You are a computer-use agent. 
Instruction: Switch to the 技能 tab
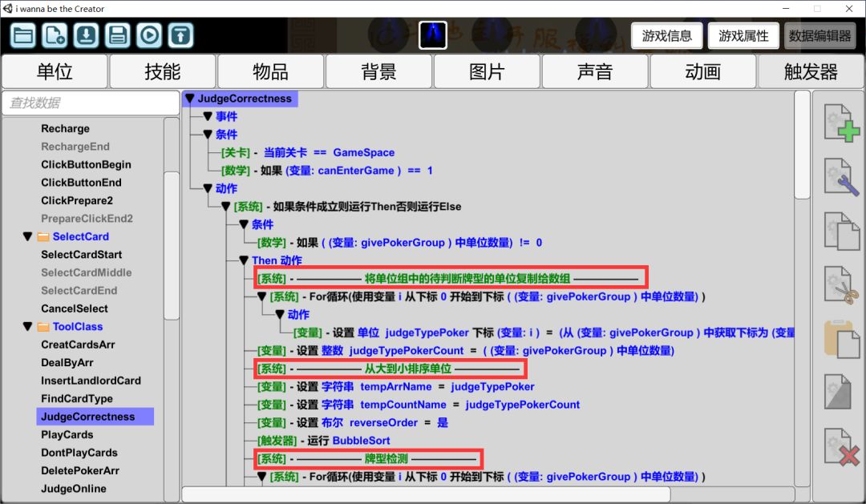tap(162, 71)
